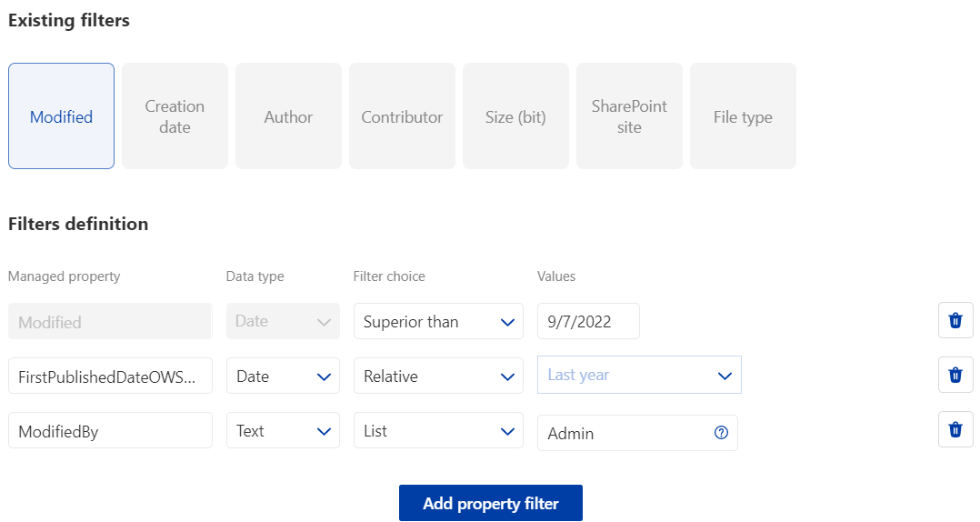
Task: Click the FirstPublishedDateOWS managed property field
Action: [110, 376]
